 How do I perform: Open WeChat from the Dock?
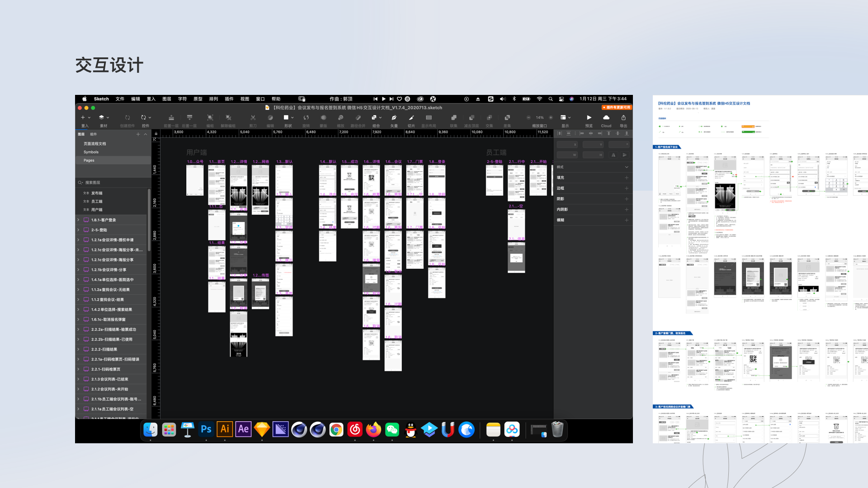[392, 429]
